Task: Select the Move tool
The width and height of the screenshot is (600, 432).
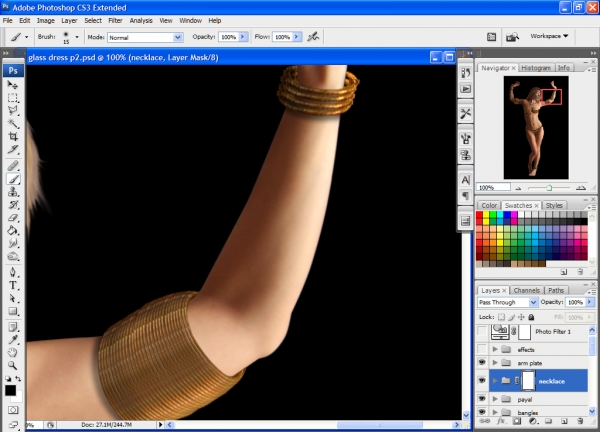Action: coord(13,84)
